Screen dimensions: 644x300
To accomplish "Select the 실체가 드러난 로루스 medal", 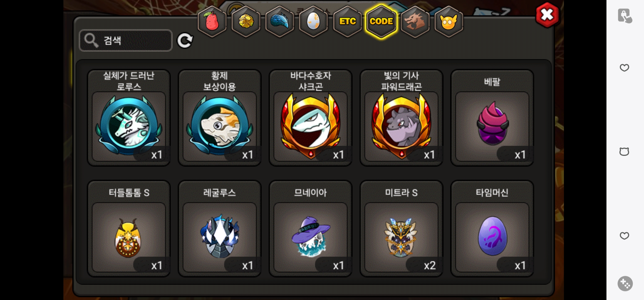I will (129, 118).
